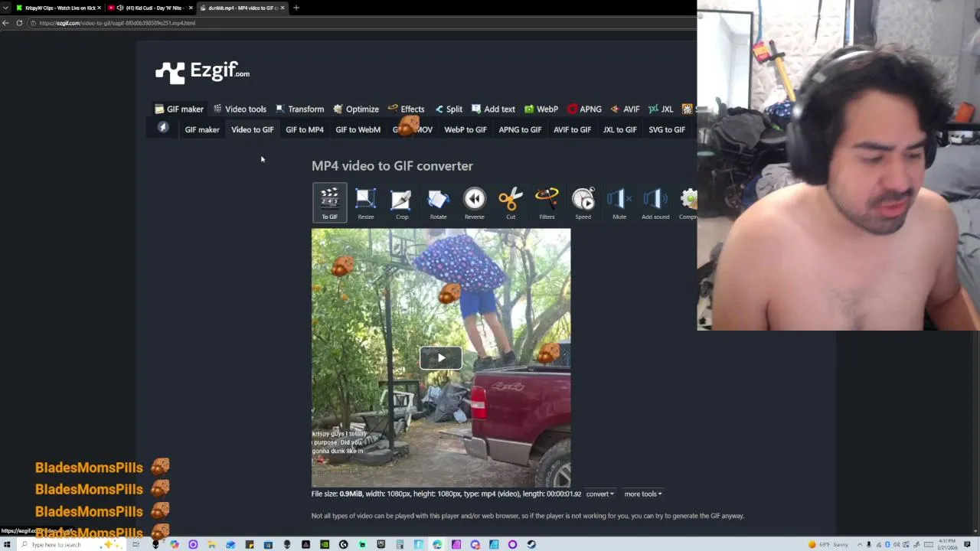The image size is (980, 551).
Task: Open the Add sound tool
Action: (x=655, y=203)
